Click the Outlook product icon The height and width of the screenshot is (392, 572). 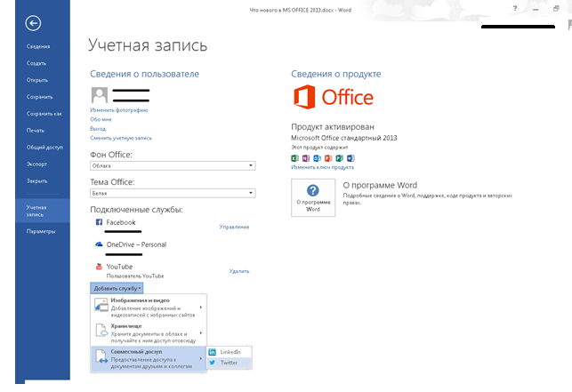[317, 158]
